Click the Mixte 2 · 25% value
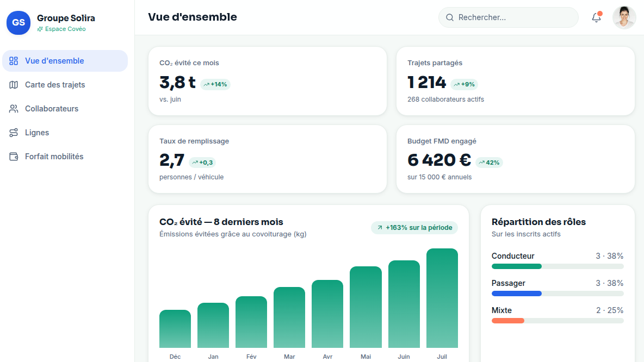Screen dimensions: 644x362 (610, 310)
